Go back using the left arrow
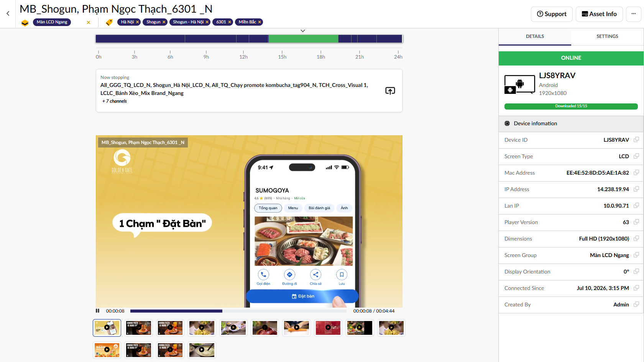Image resolution: width=644 pixels, height=362 pixels. click(x=8, y=13)
